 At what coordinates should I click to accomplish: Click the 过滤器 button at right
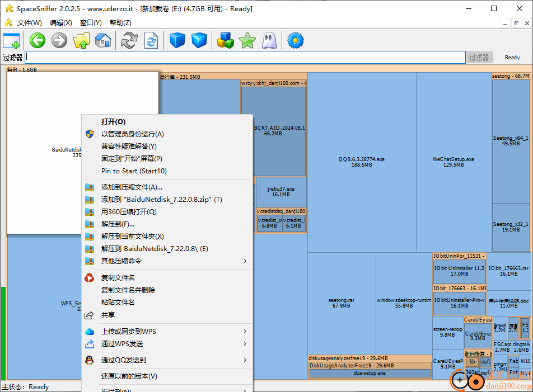click(x=479, y=58)
